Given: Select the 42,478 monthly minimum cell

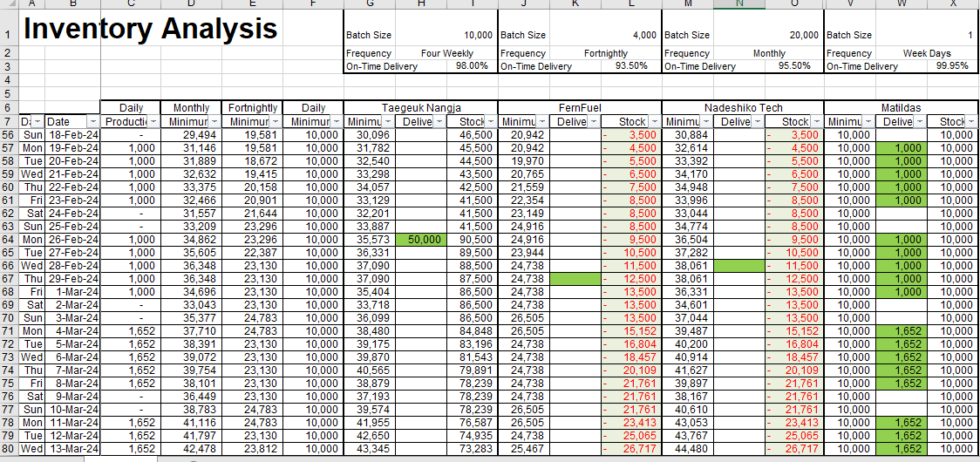Looking at the screenshot, I should [191, 448].
